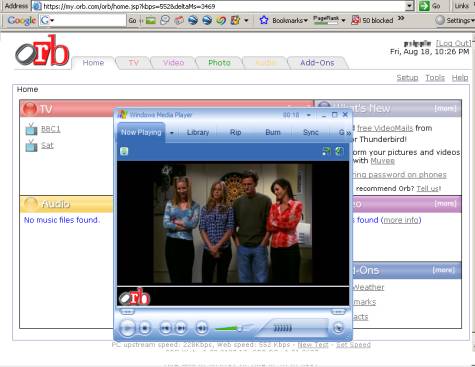Screen dimensions: 475x367
Task: Click the Sat channel link
Action: pos(47,146)
